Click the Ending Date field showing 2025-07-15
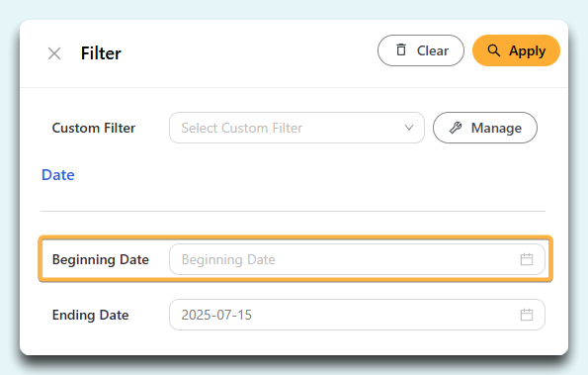The height and width of the screenshot is (375, 588). coord(357,315)
